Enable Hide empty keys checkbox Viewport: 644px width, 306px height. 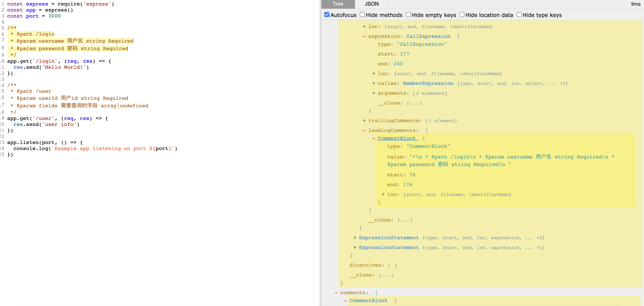pyautogui.click(x=408, y=15)
